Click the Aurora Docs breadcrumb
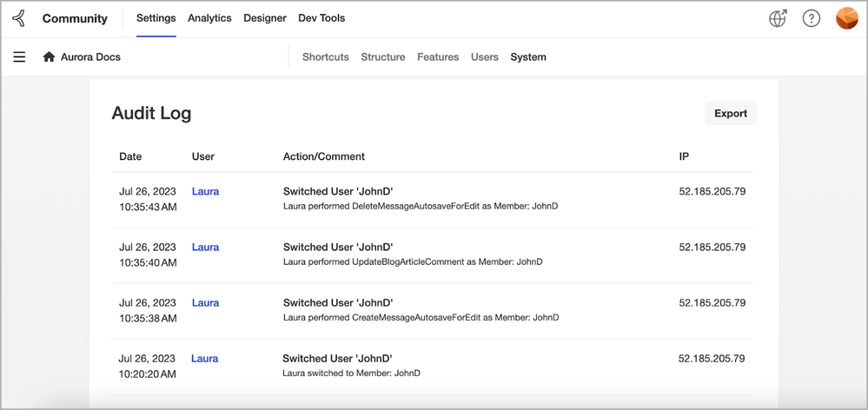This screenshot has height=410, width=868. (x=90, y=57)
